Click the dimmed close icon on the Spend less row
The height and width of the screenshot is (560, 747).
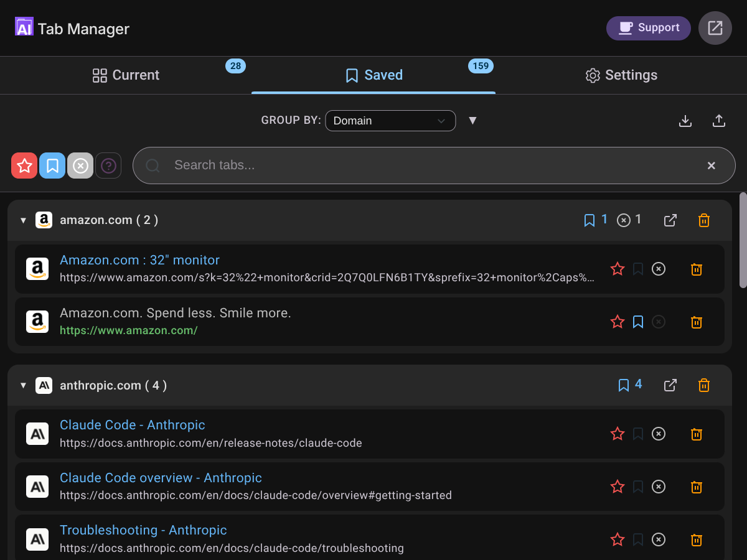pyautogui.click(x=659, y=322)
